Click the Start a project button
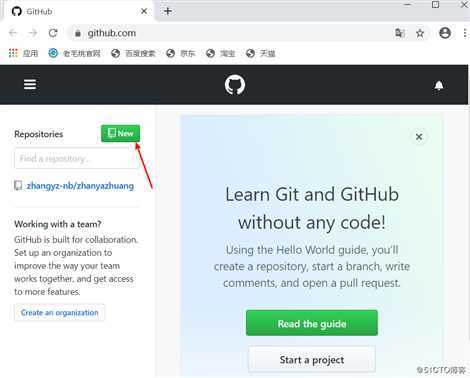 (312, 360)
